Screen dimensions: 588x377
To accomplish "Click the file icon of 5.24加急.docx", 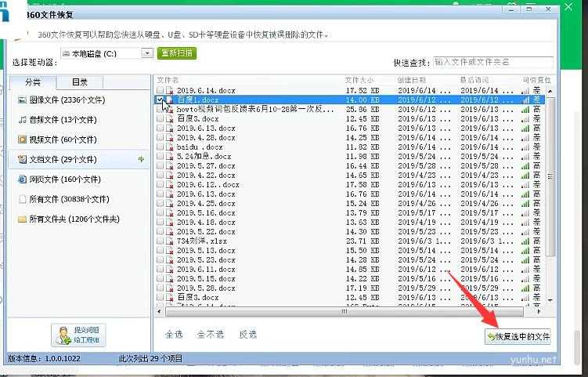I will (x=169, y=156).
